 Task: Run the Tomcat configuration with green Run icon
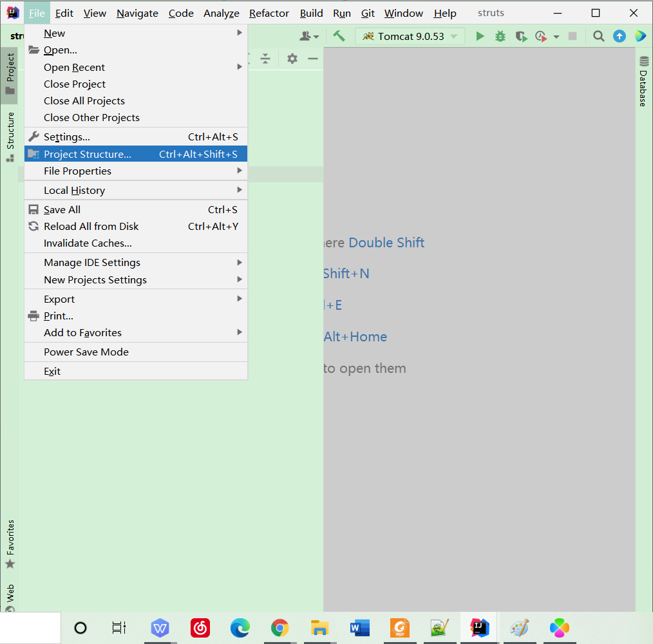click(x=480, y=36)
